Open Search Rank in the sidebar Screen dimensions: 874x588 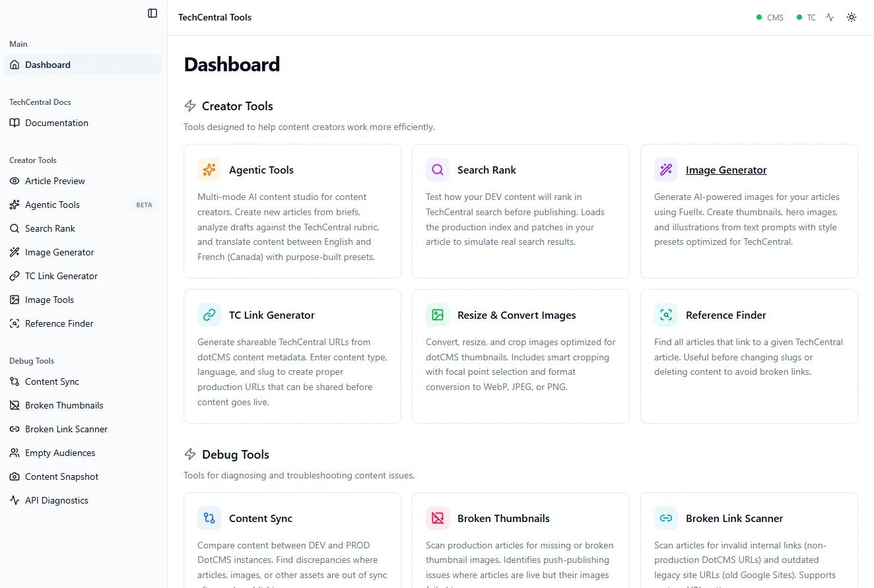83,228
